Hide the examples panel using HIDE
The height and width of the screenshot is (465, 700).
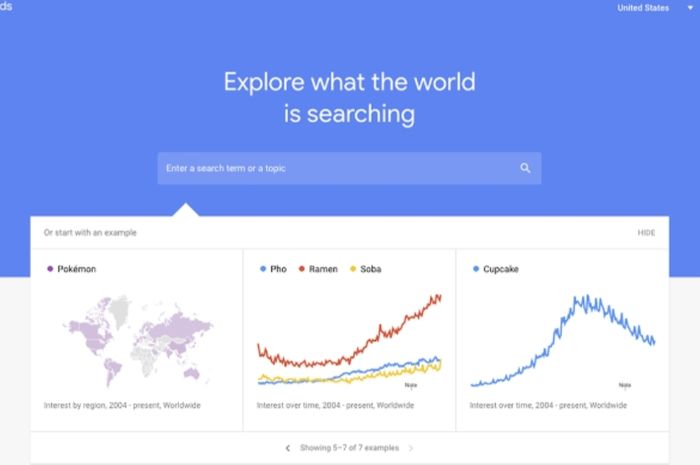coord(646,232)
